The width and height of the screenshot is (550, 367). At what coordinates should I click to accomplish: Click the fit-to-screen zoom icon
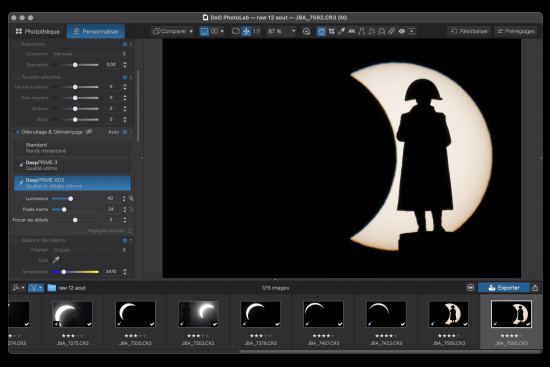click(x=236, y=31)
